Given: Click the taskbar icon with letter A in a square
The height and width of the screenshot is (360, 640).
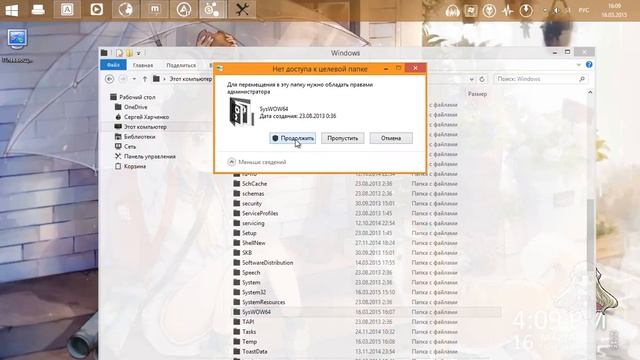Looking at the screenshot, I should coord(67,9).
